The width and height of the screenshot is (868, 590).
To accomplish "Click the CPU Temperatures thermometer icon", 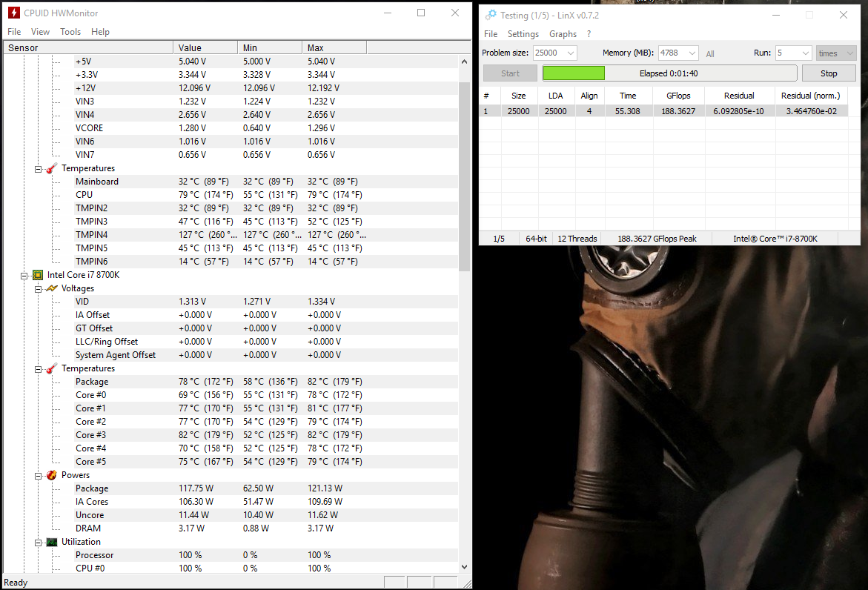I will [x=51, y=368].
